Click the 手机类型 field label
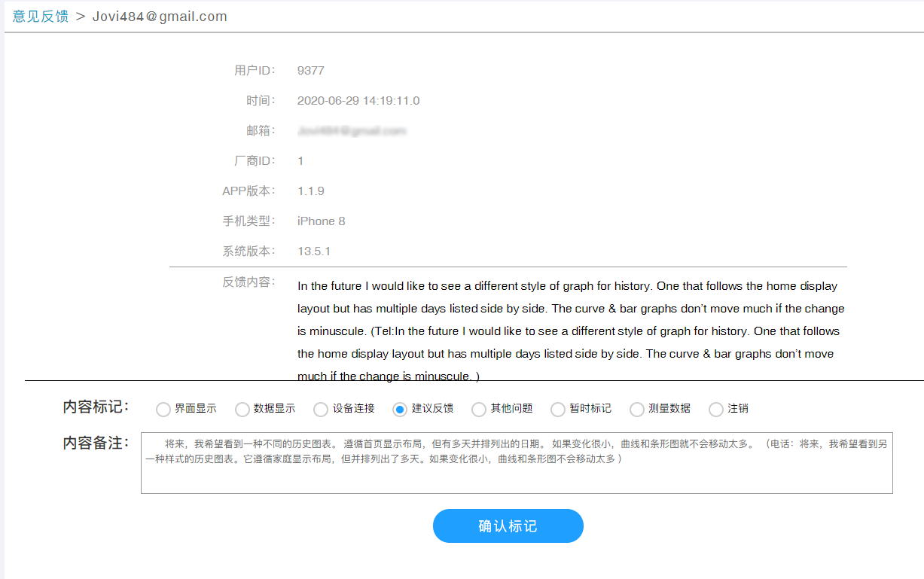This screenshot has height=579, width=924. 249,221
